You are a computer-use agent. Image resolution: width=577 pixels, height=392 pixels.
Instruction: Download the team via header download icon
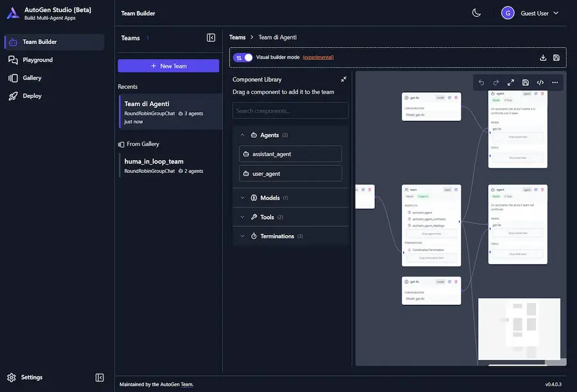click(x=543, y=58)
